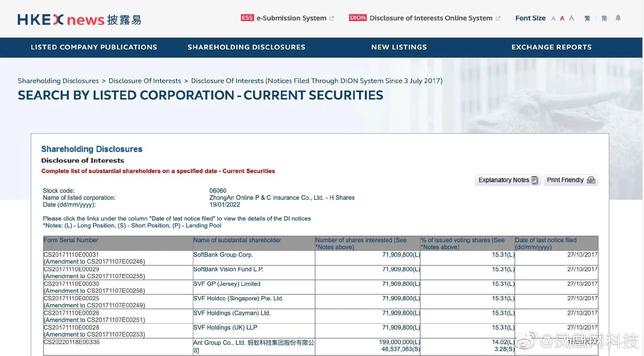Click the notification bell icon
The image size is (644, 356).
pos(618,18)
